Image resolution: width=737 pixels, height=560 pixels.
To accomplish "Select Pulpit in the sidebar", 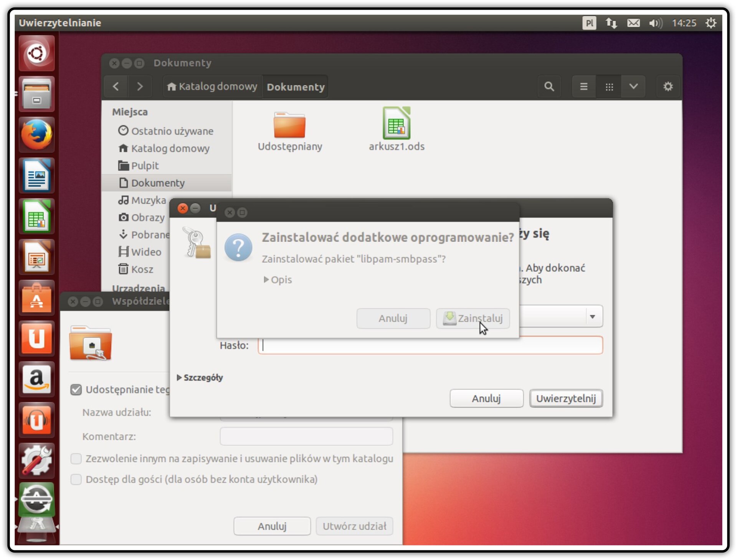I will [x=166, y=166].
